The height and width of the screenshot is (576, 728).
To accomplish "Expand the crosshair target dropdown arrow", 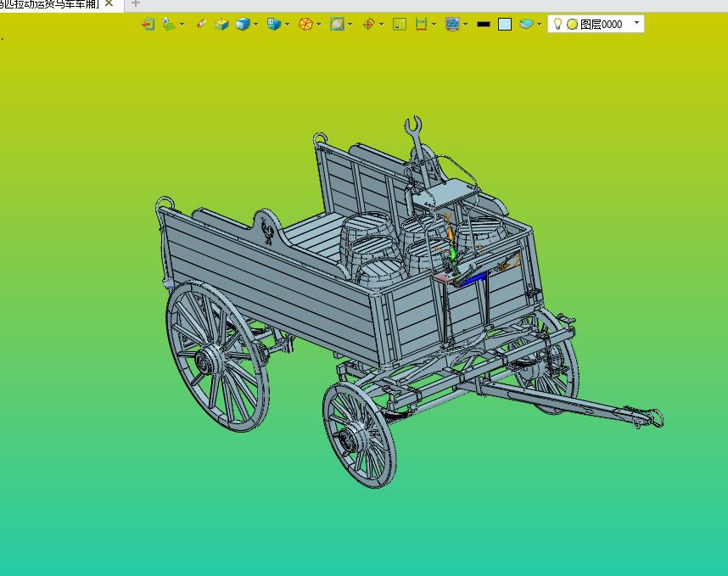I will (x=382, y=24).
